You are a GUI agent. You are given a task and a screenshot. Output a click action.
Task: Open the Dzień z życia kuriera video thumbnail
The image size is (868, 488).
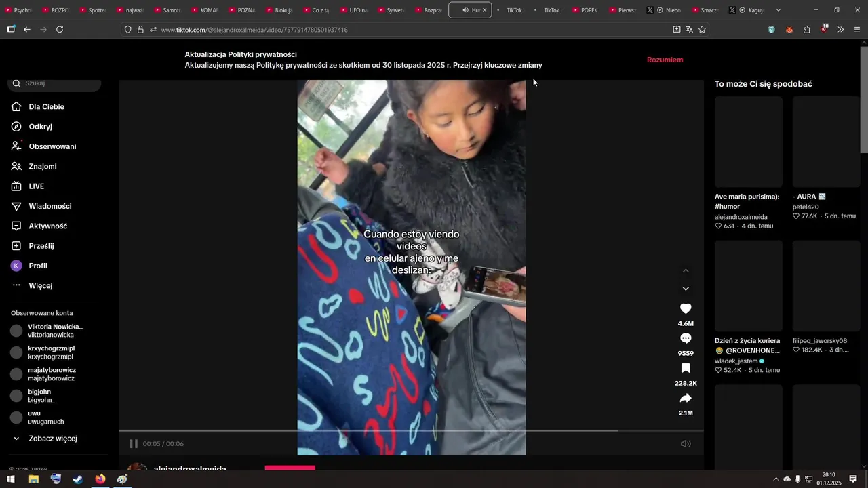[749, 286]
